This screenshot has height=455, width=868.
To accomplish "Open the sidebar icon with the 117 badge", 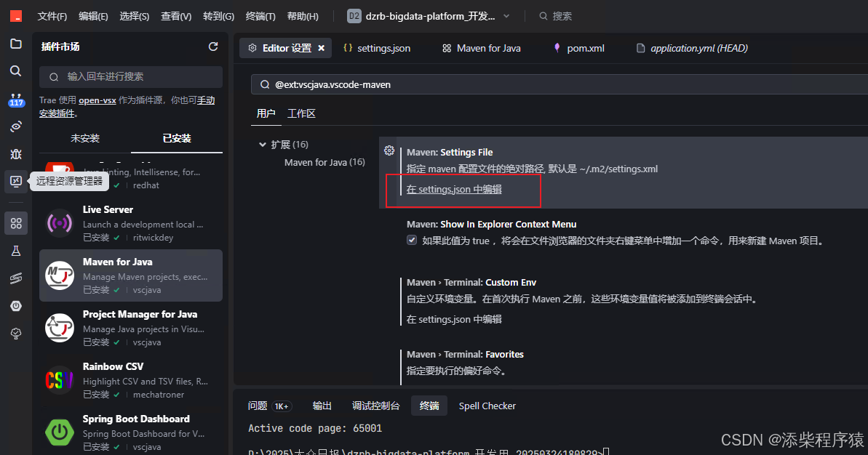I will (16, 100).
